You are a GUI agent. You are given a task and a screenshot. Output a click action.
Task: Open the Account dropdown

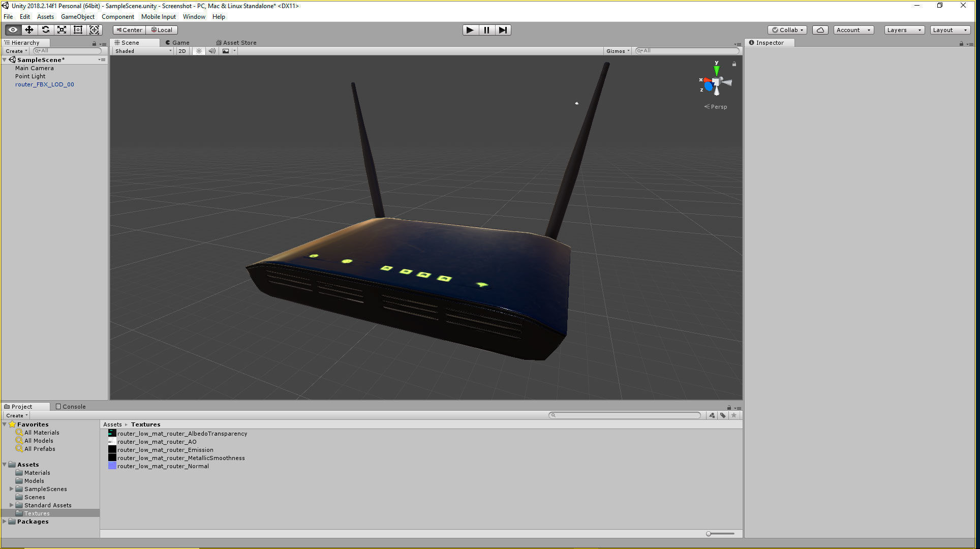coord(853,30)
